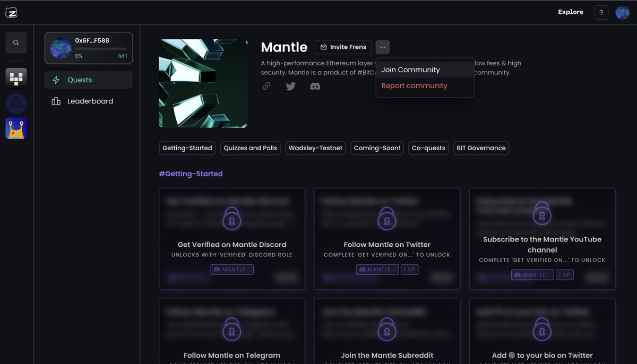Screen dimensions: 637x364
Task: Open the Follow Mantle on Twitter title
Action: 387,245
